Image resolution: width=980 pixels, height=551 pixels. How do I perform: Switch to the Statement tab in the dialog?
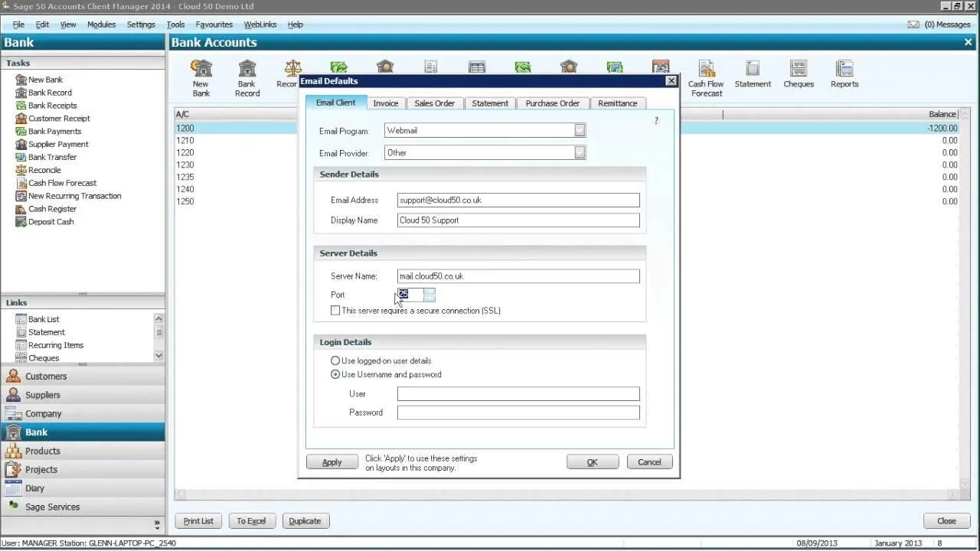490,103
